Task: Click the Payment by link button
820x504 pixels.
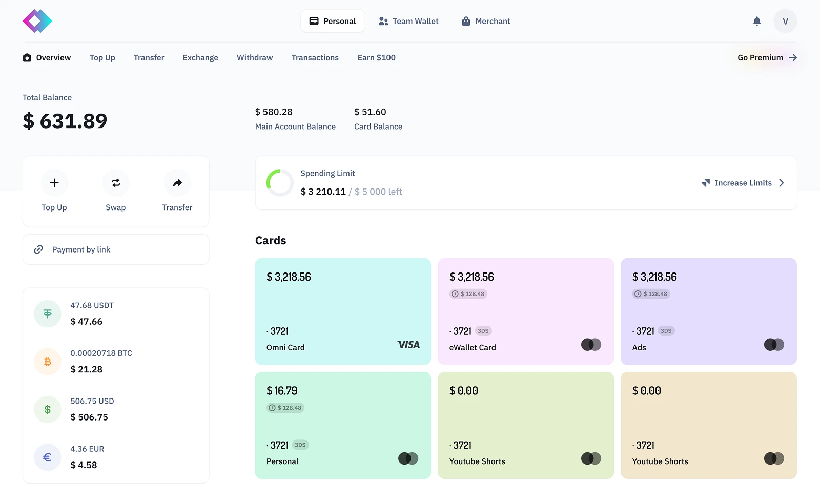Action: pyautogui.click(x=116, y=249)
